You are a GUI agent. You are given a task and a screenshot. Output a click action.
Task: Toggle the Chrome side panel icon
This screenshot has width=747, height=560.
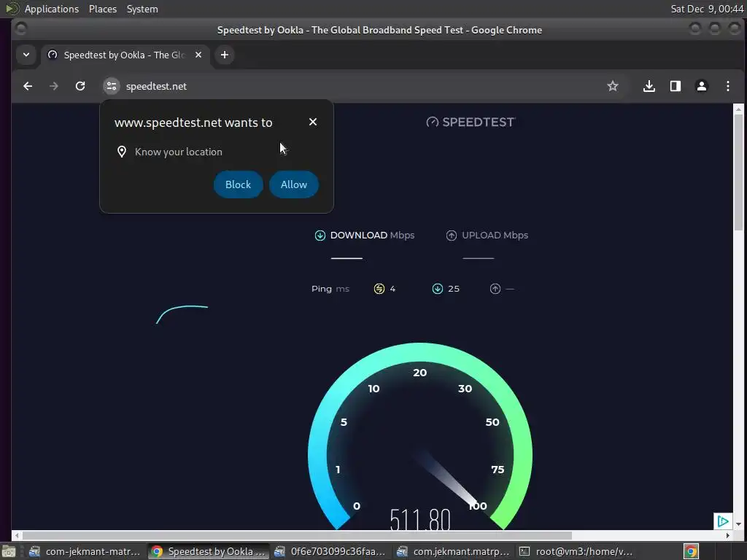[675, 86]
